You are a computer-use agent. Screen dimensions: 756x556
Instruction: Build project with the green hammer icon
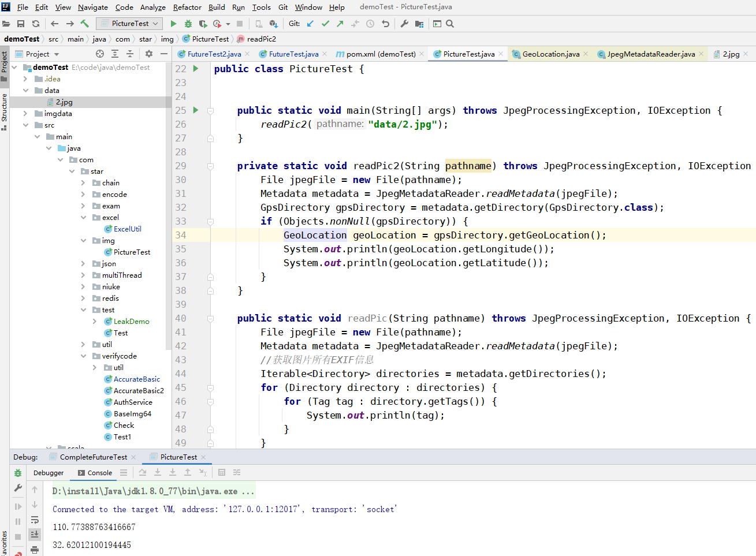tap(85, 24)
